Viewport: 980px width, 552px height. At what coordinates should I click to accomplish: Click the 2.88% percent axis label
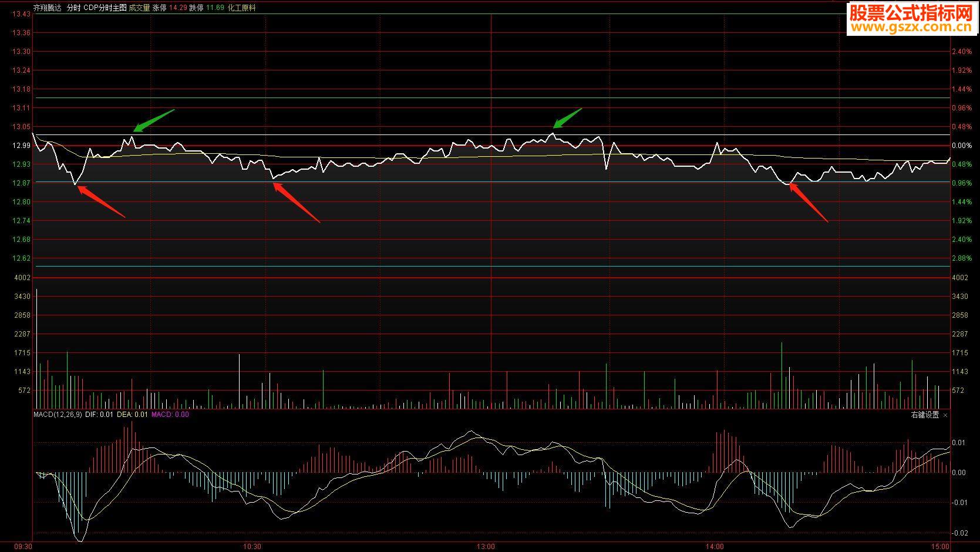point(962,258)
